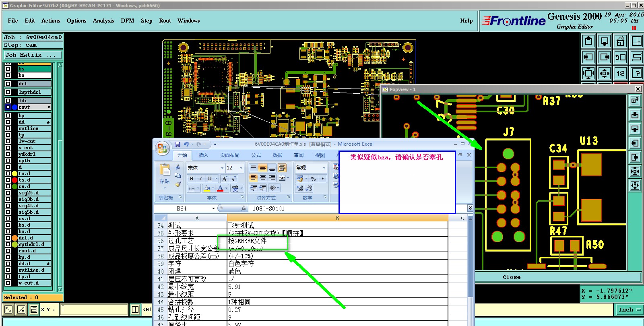Screen dimensions: 644x326
Task: Click the Excel center align icon
Action: click(262, 177)
